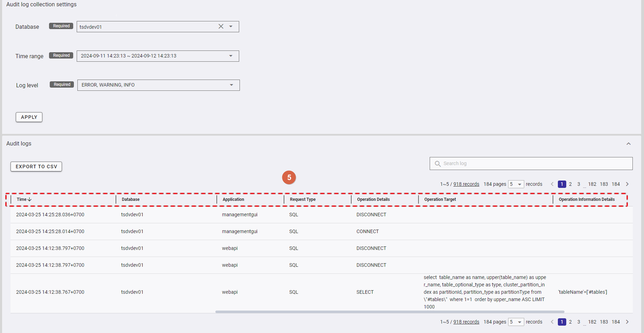The image size is (644, 333).
Task: Click previous page arrow below the table
Action: 552,322
